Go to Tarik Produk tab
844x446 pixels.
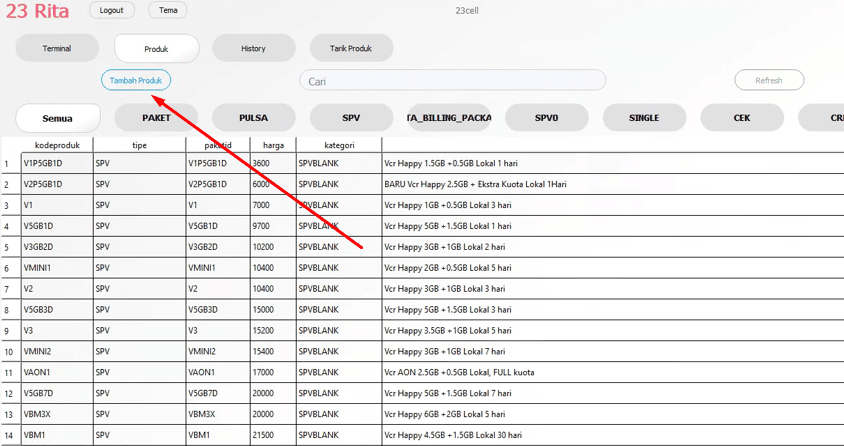click(x=350, y=48)
